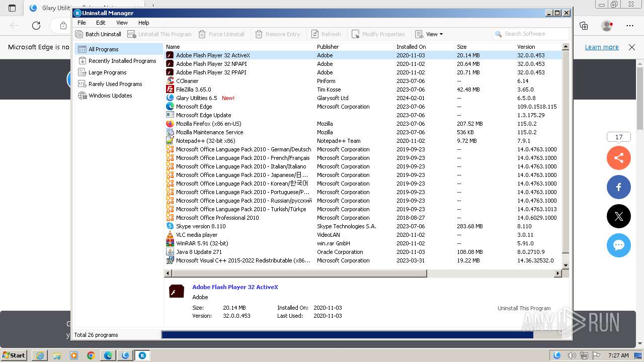The height and width of the screenshot is (362, 644).
Task: Click the CCleaner program icon
Action: point(170,80)
